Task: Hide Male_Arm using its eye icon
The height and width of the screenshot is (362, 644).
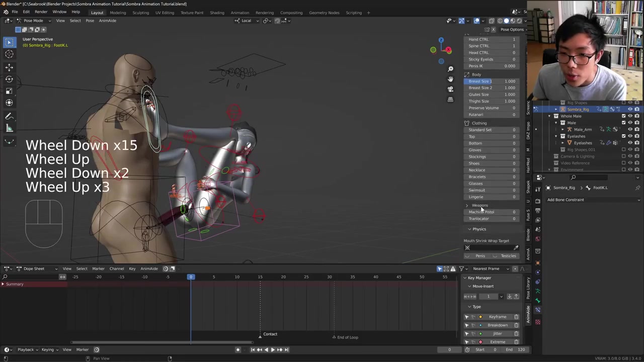Action: coord(630,129)
